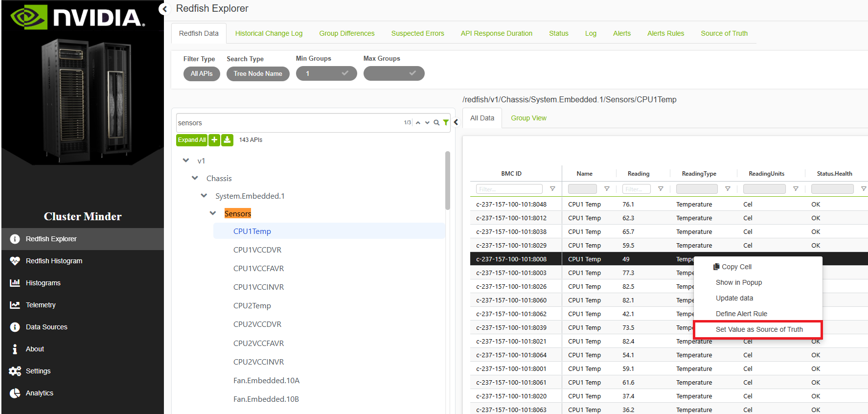Choose Set Value as Source of Truth
This screenshot has width=868, height=414.
[758, 329]
